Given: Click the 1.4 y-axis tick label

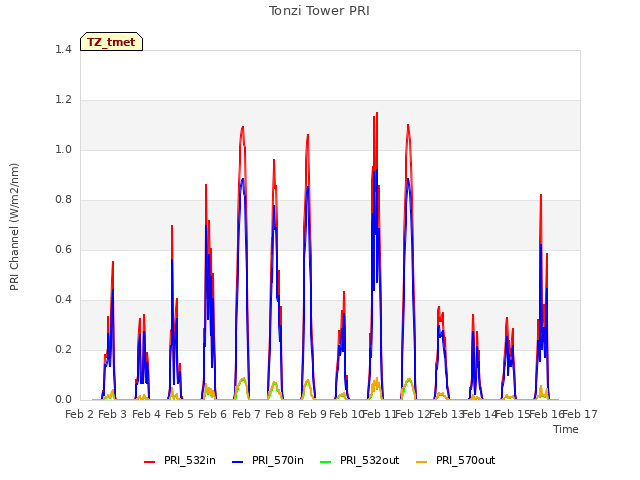Looking at the screenshot, I should [x=63, y=49].
